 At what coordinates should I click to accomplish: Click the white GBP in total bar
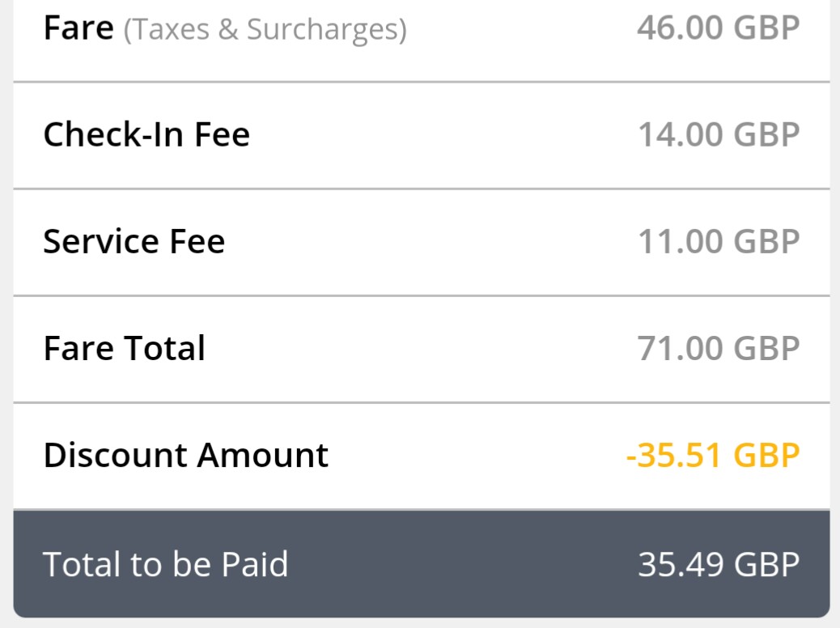pyautogui.click(x=766, y=564)
